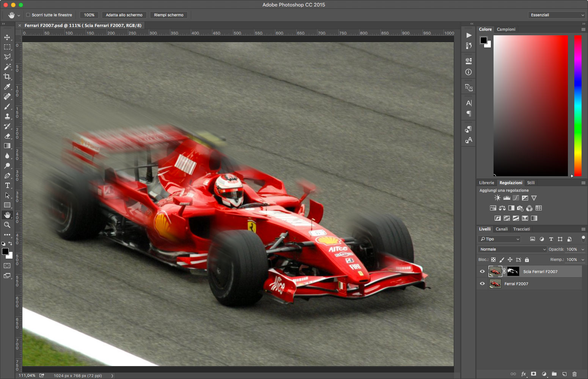
Task: Select the Rectangular Marquee tool
Action: (x=7, y=47)
